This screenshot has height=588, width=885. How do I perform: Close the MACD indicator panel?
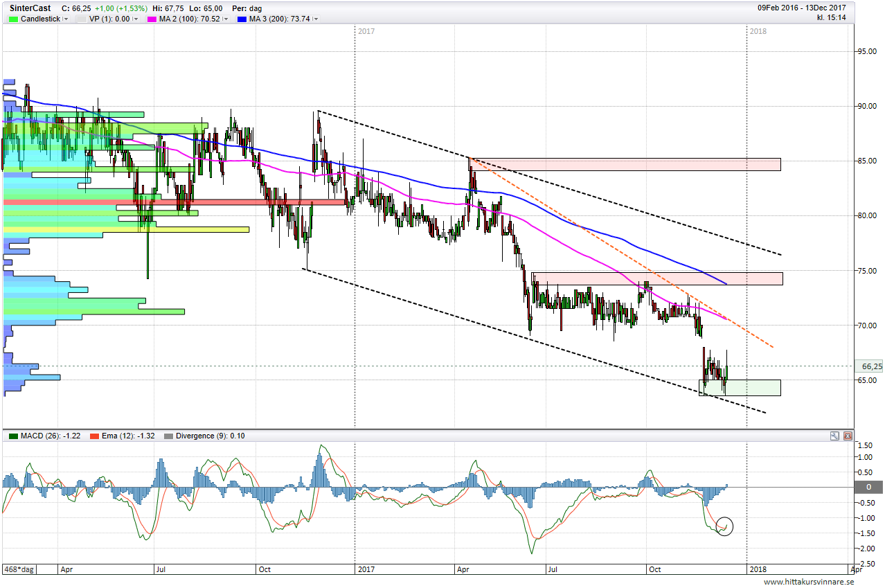(849, 436)
